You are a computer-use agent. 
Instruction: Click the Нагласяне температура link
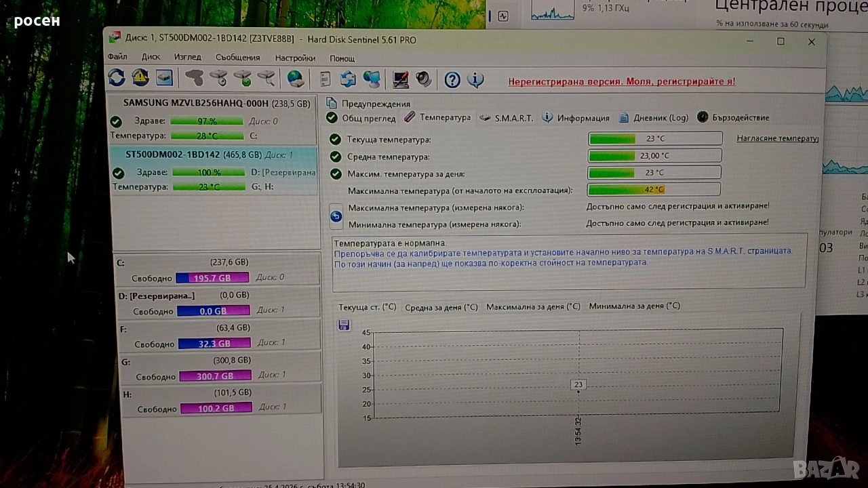(x=777, y=138)
